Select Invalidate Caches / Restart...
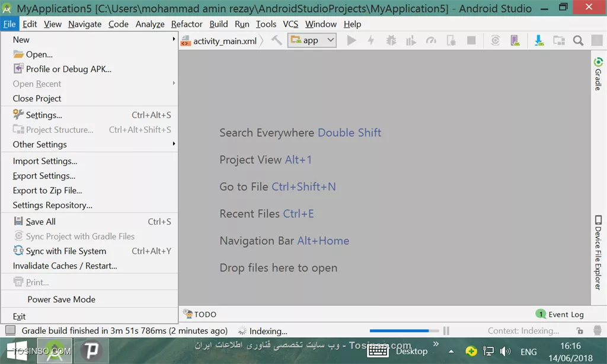 click(x=90, y=266)
